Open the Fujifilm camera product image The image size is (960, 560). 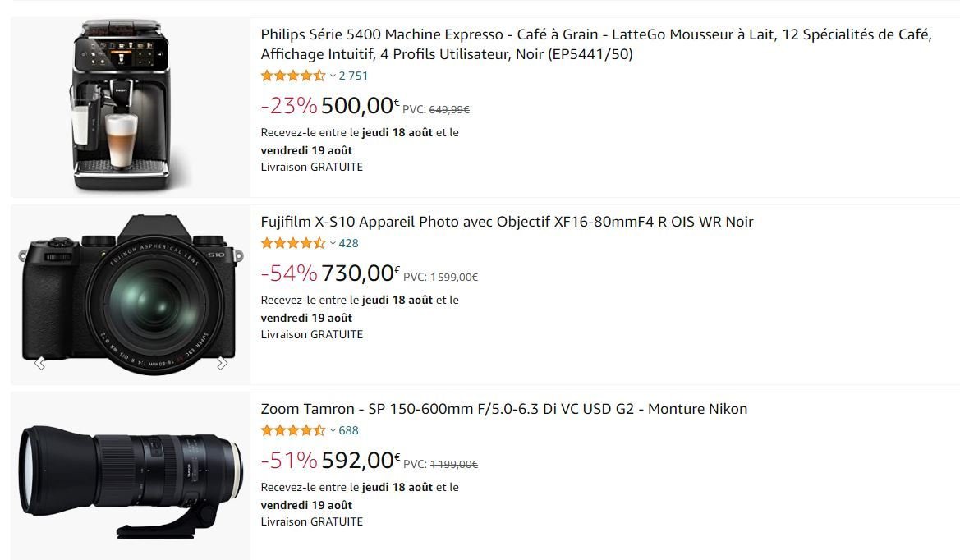coord(131,295)
